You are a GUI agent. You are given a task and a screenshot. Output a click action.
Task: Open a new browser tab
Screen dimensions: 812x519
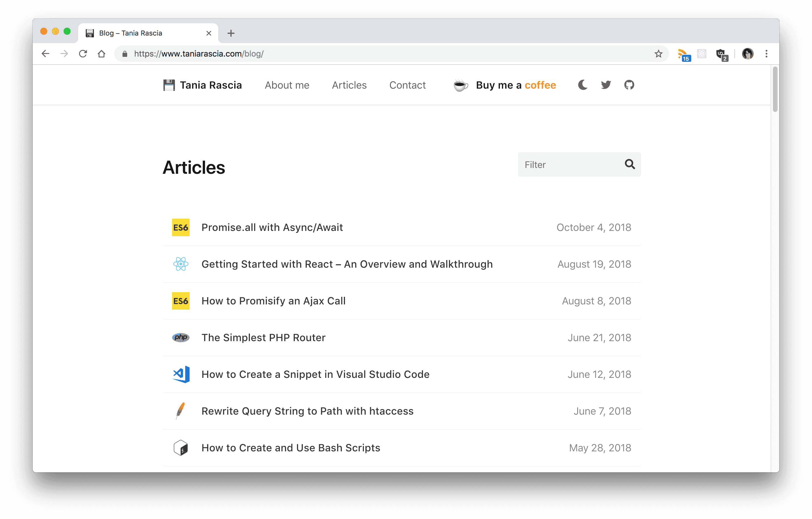click(231, 33)
